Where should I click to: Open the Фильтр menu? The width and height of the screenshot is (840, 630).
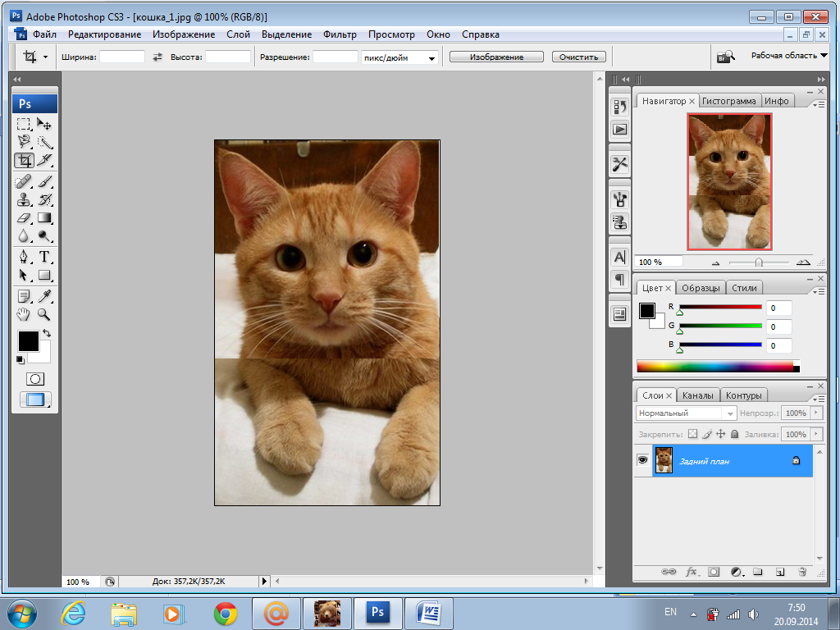tap(340, 34)
